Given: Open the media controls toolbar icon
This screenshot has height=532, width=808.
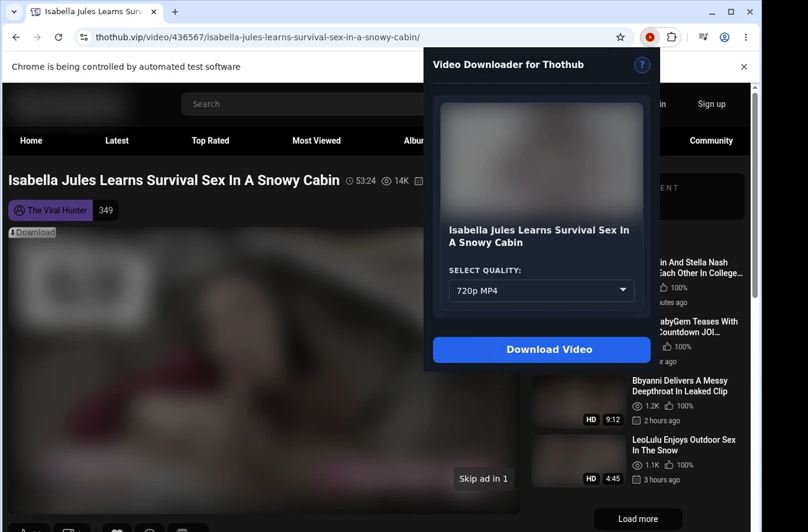Looking at the screenshot, I should coord(703,38).
